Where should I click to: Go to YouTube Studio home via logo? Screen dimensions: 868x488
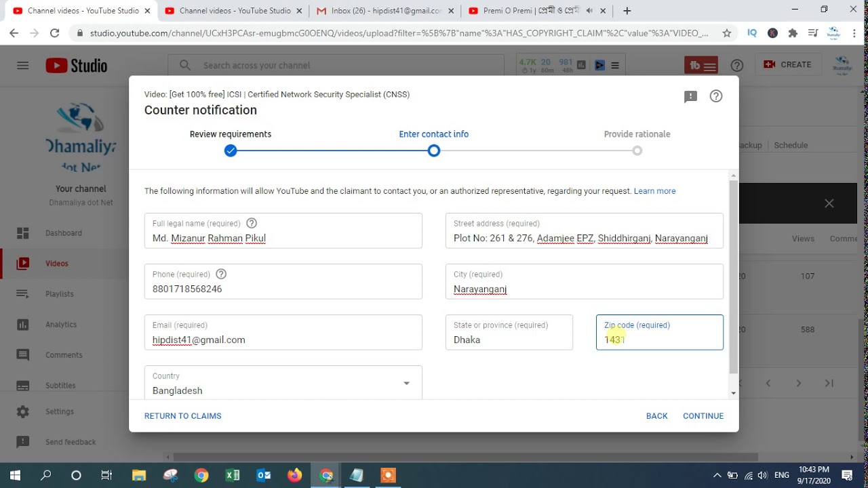click(x=77, y=65)
